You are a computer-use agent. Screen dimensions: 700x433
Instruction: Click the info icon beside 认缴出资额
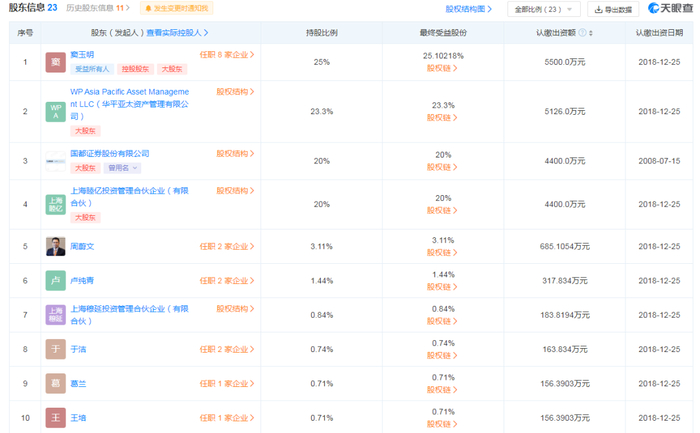(582, 33)
